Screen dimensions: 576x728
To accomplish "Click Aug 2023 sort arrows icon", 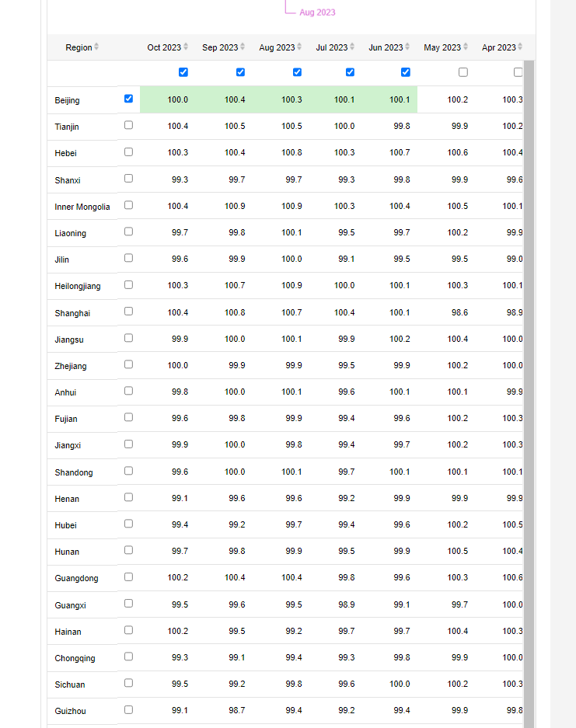I will pyautogui.click(x=299, y=47).
